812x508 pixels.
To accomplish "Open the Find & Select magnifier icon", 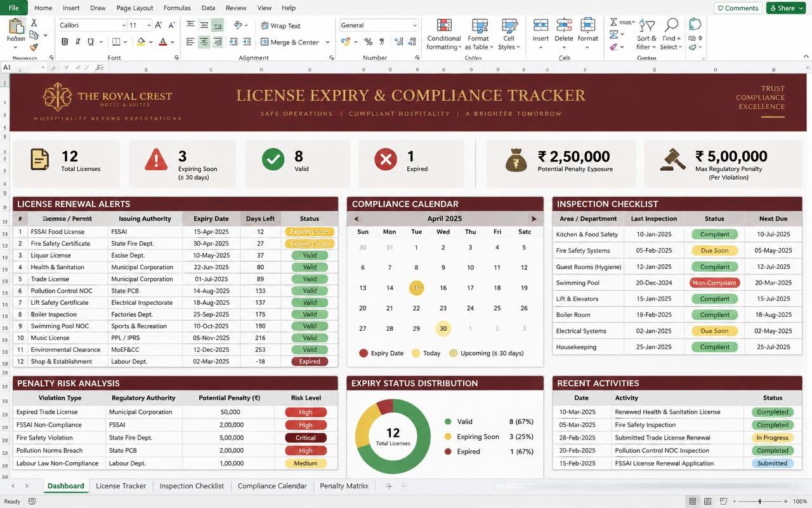I will (x=671, y=25).
